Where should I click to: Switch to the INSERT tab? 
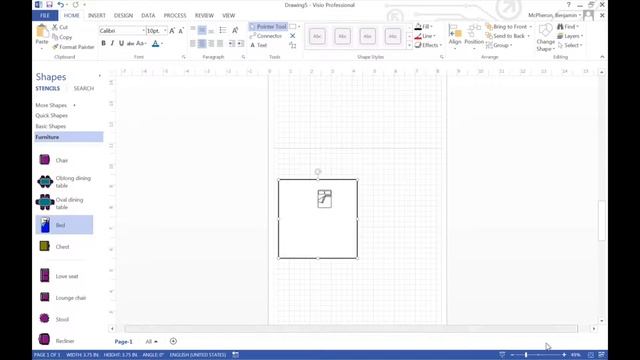(97, 16)
